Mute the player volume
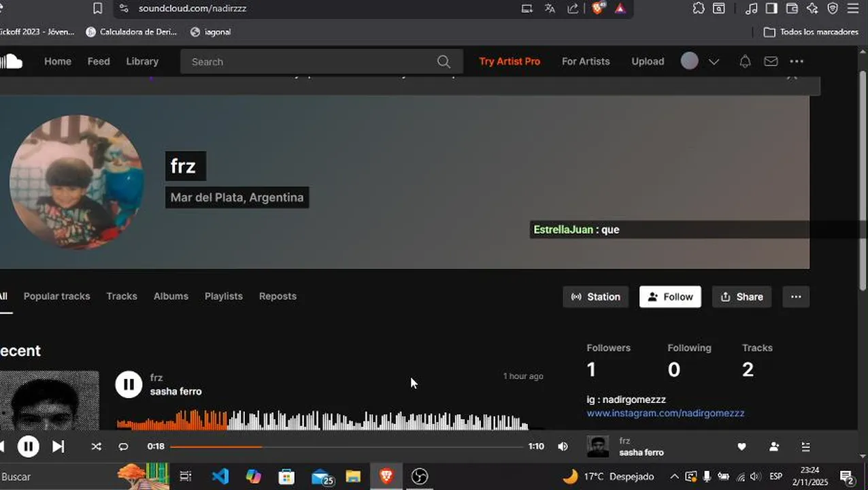 coord(563,446)
